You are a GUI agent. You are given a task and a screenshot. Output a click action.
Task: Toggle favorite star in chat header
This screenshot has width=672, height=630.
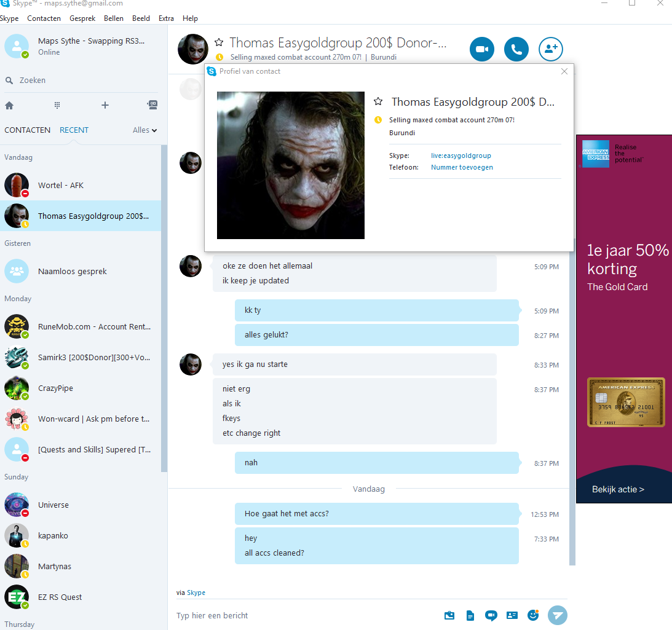click(219, 42)
